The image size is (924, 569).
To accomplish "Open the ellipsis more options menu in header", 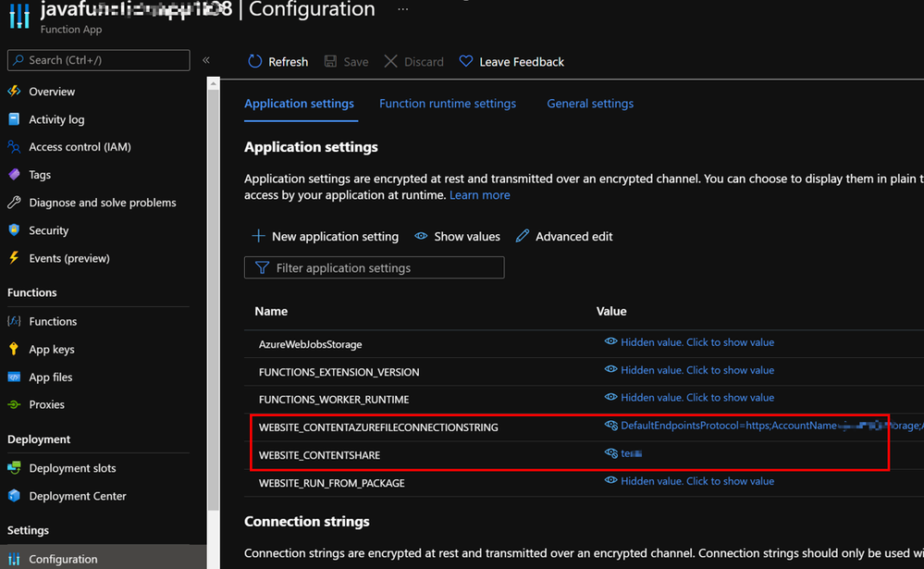I will pos(403,9).
